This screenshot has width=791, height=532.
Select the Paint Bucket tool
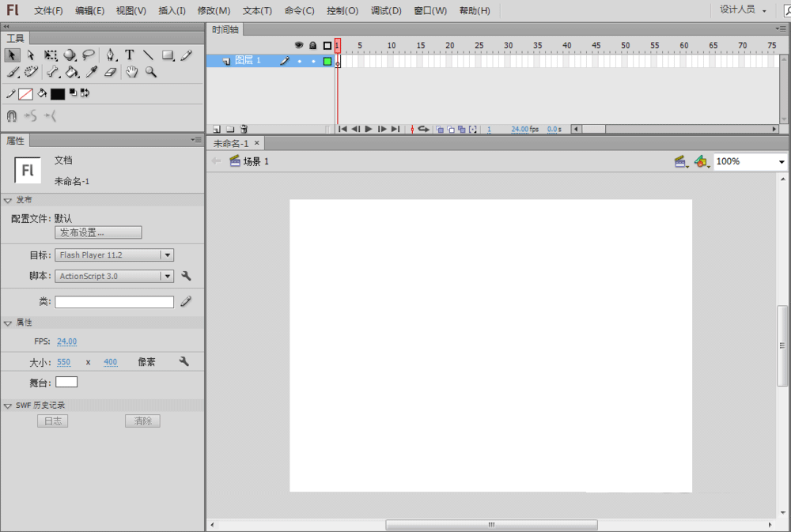click(x=72, y=72)
